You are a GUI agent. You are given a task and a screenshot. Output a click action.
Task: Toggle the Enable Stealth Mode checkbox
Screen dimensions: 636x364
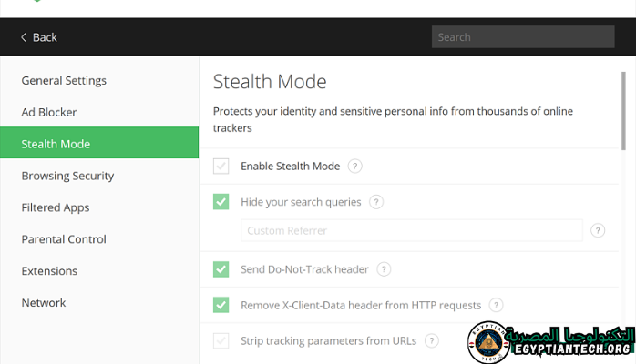pos(221,167)
